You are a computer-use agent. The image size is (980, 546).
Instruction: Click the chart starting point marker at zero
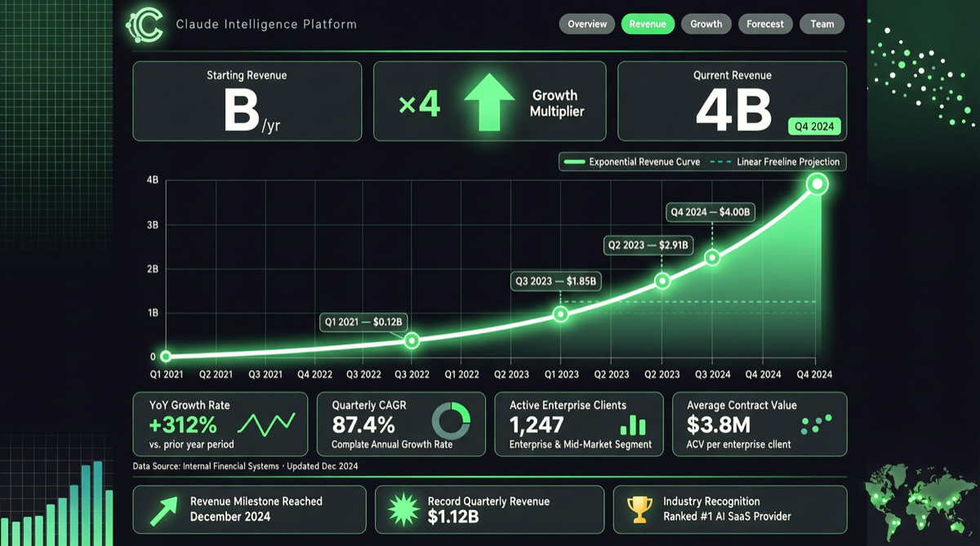pyautogui.click(x=166, y=357)
